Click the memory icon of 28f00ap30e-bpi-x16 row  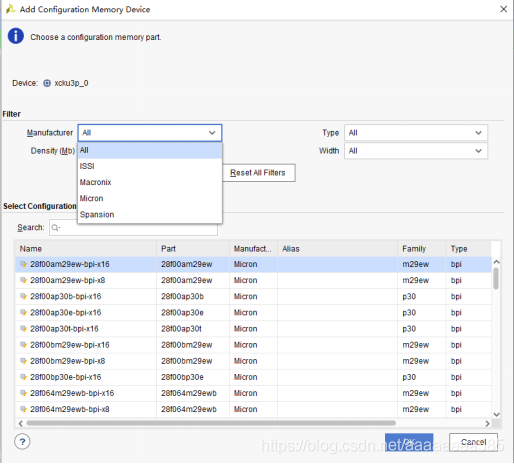(x=23, y=313)
